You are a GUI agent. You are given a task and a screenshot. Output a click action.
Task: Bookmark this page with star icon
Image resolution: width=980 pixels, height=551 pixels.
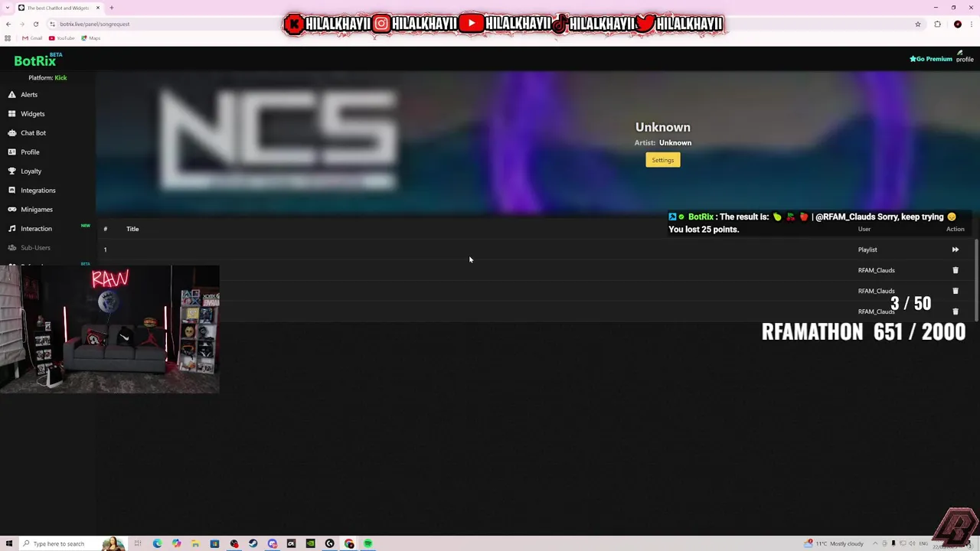[917, 24]
